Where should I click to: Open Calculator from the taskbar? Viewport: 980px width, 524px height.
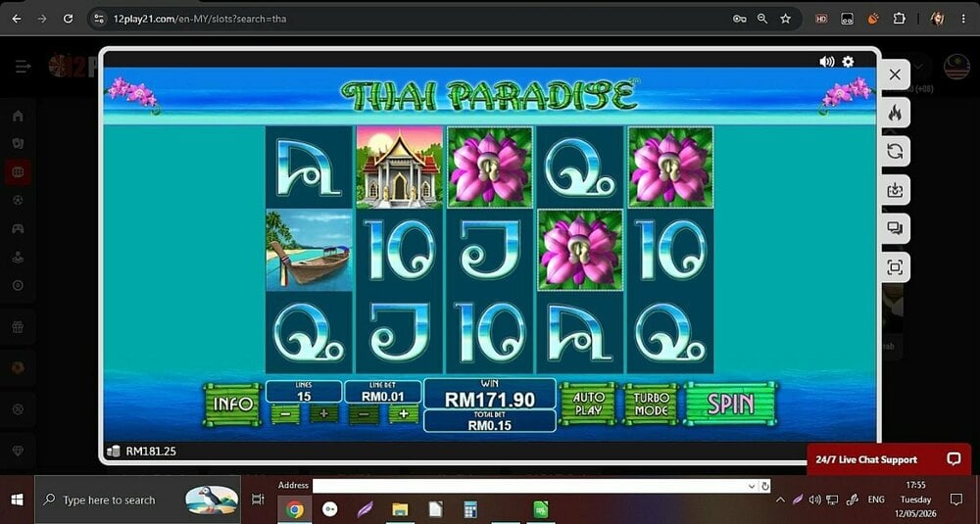tap(470, 509)
